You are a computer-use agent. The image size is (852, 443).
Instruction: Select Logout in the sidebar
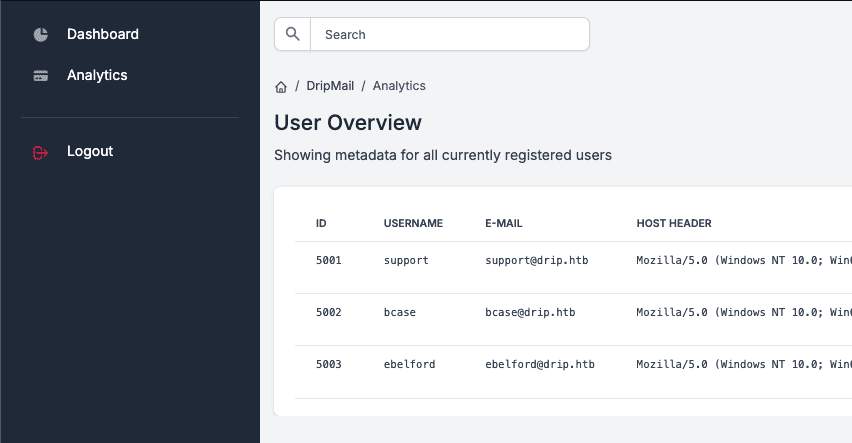pos(90,151)
